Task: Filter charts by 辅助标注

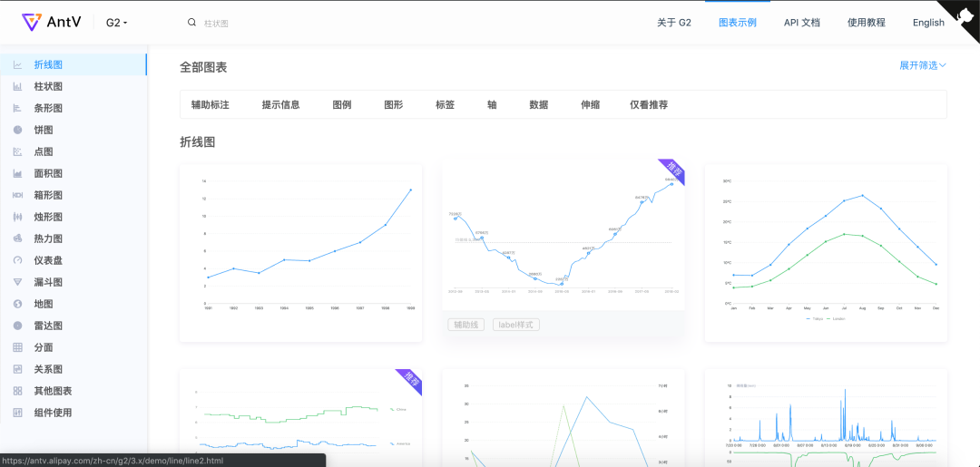Action: 210,105
